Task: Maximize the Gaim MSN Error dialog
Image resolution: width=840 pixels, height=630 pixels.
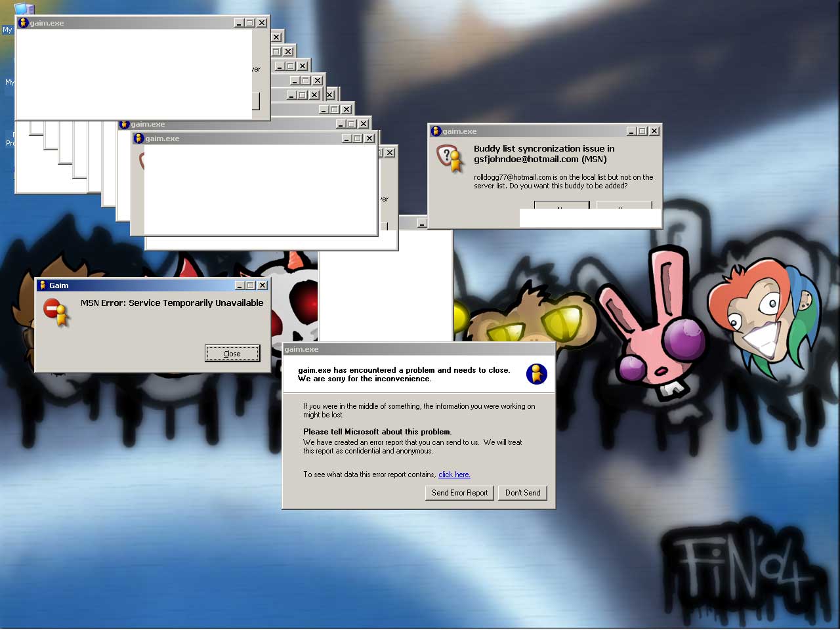Action: (x=250, y=285)
